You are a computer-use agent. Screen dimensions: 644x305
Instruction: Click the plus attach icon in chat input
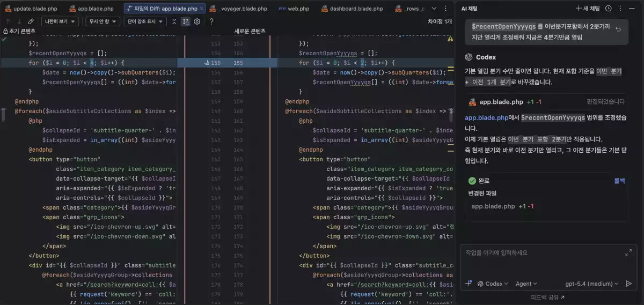point(469,284)
